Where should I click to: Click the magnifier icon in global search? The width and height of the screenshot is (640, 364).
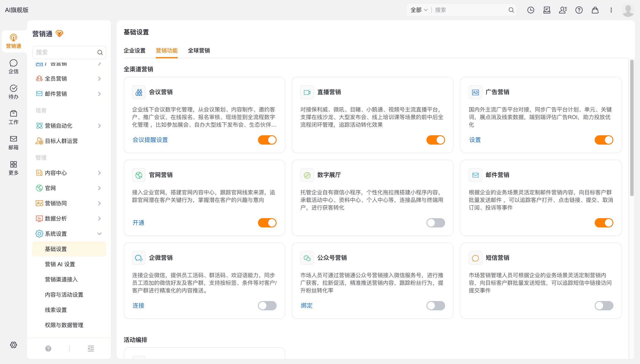[511, 10]
